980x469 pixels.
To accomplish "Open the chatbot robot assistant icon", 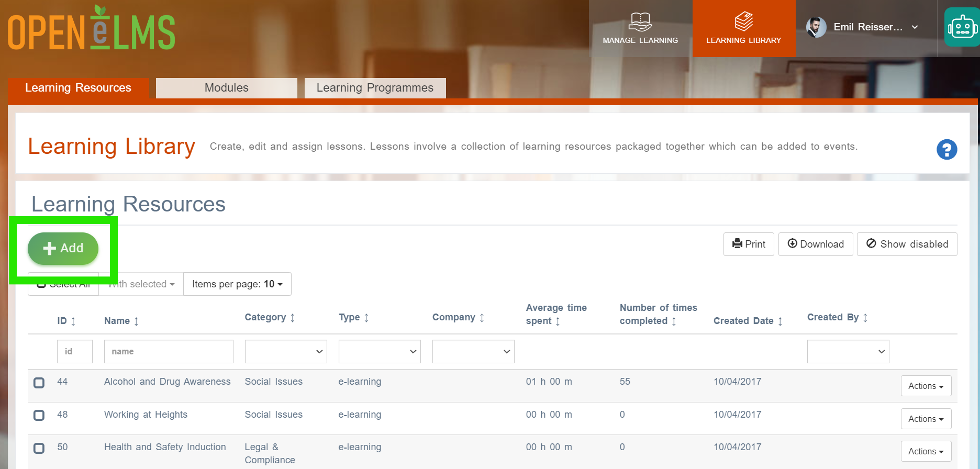I will click(962, 27).
